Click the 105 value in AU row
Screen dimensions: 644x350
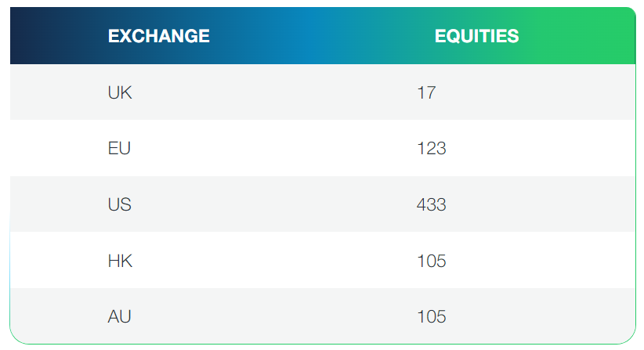coord(432,316)
